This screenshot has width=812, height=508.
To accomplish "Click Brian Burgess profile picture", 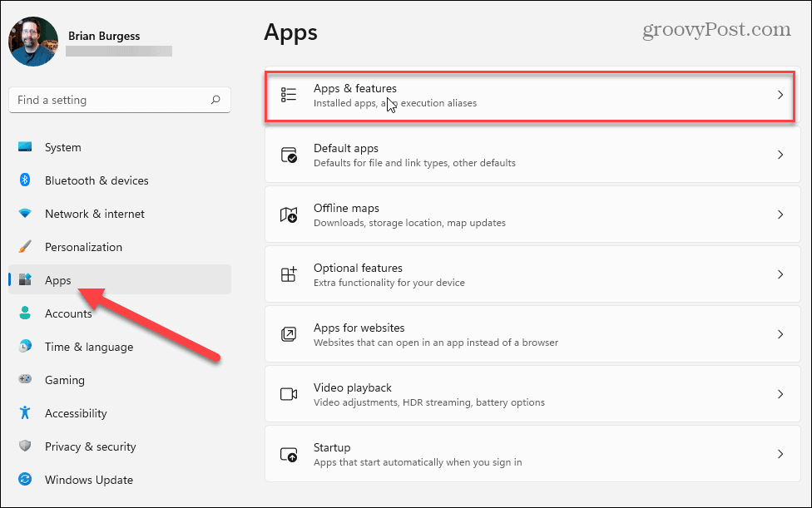I will click(33, 42).
